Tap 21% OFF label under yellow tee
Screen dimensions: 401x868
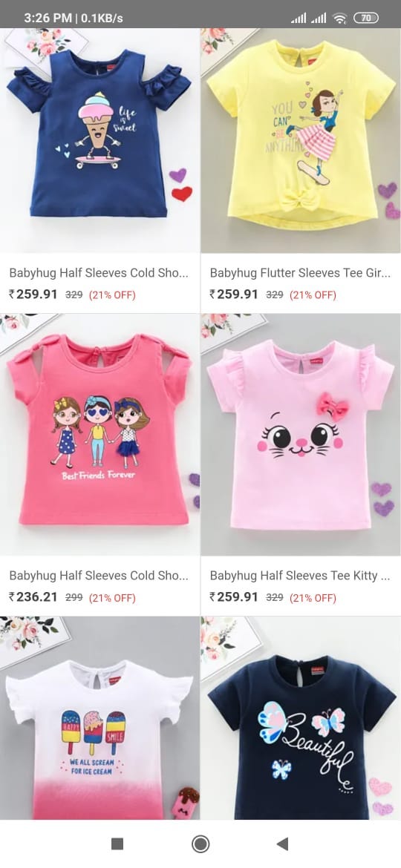[x=313, y=295]
